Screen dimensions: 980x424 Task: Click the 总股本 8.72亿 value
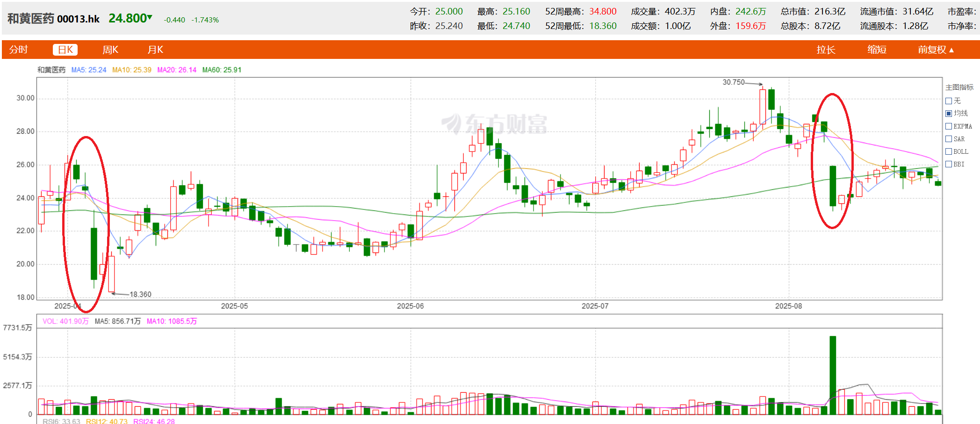[x=828, y=26]
